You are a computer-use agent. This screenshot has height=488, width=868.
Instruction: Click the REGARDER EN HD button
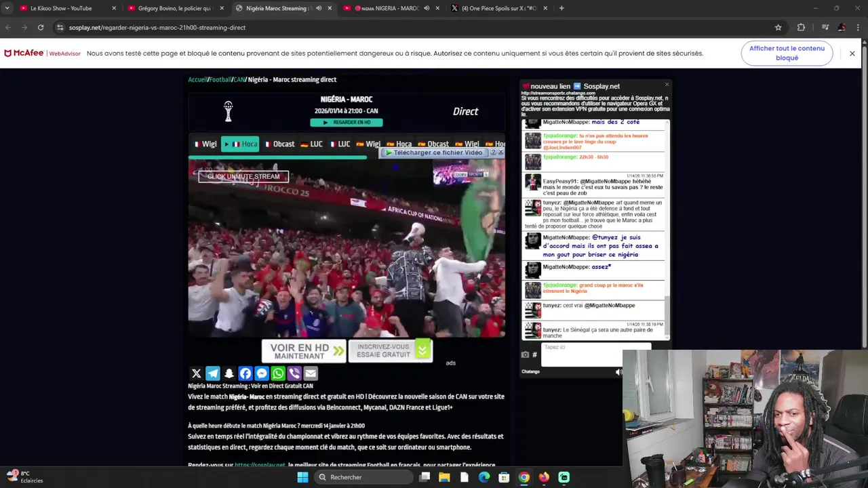click(x=347, y=123)
